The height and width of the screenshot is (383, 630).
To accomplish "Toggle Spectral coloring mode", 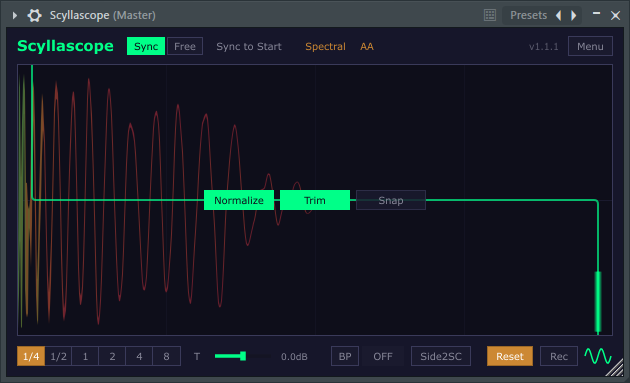I will tap(325, 47).
